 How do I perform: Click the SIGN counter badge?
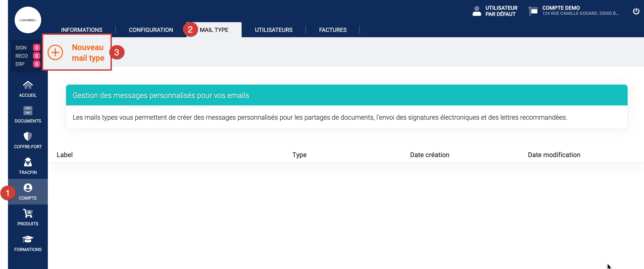click(37, 48)
